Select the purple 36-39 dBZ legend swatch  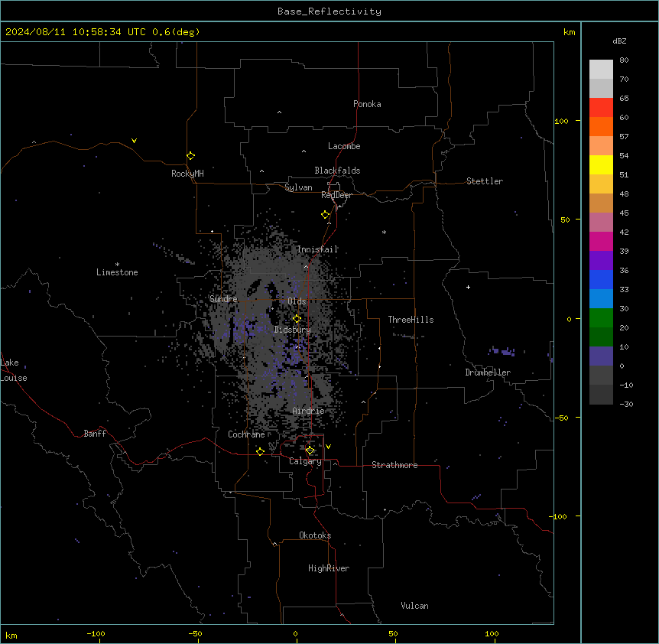point(601,261)
